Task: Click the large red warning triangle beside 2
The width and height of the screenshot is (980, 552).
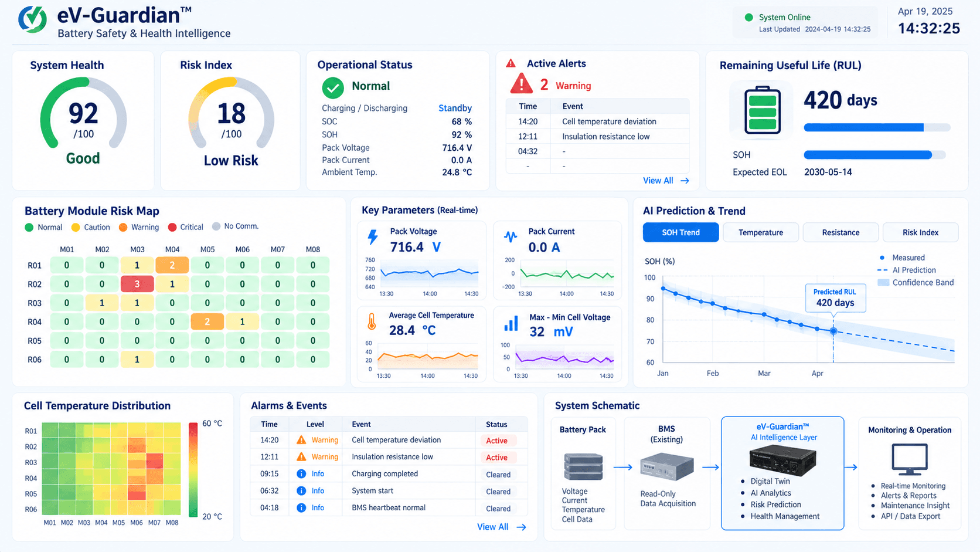Action: click(521, 84)
